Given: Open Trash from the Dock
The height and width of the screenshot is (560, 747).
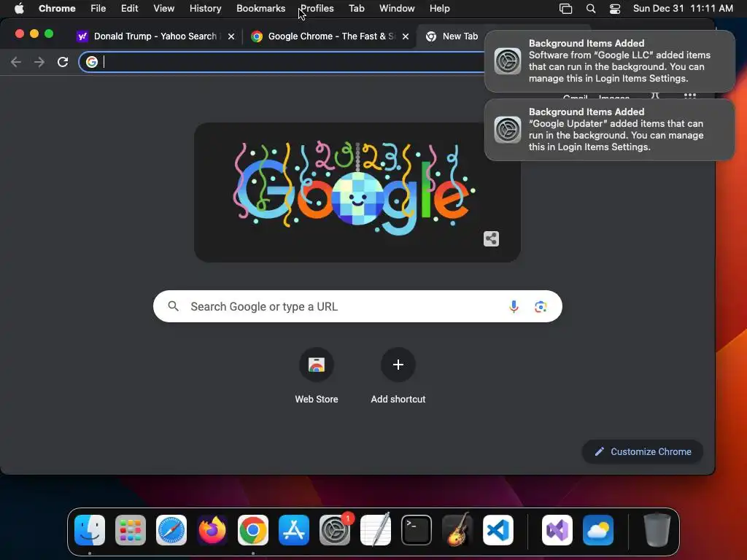Looking at the screenshot, I should 657,530.
